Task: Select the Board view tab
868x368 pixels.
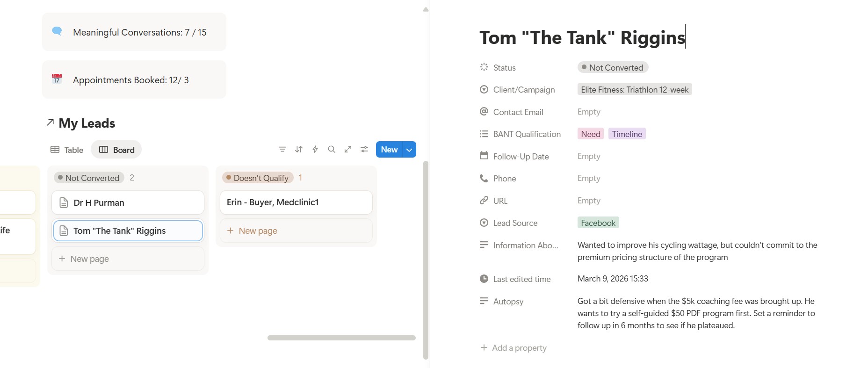Action: pyautogui.click(x=116, y=150)
